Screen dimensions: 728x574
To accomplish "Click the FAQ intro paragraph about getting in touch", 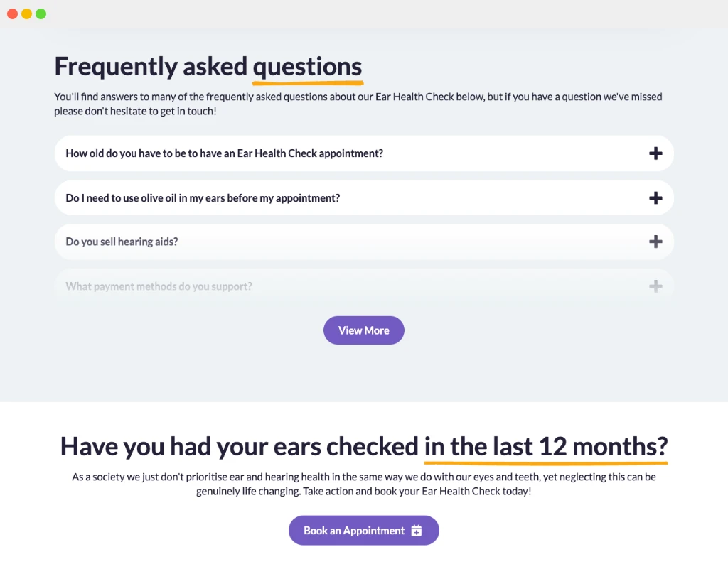I will pyautogui.click(x=358, y=104).
